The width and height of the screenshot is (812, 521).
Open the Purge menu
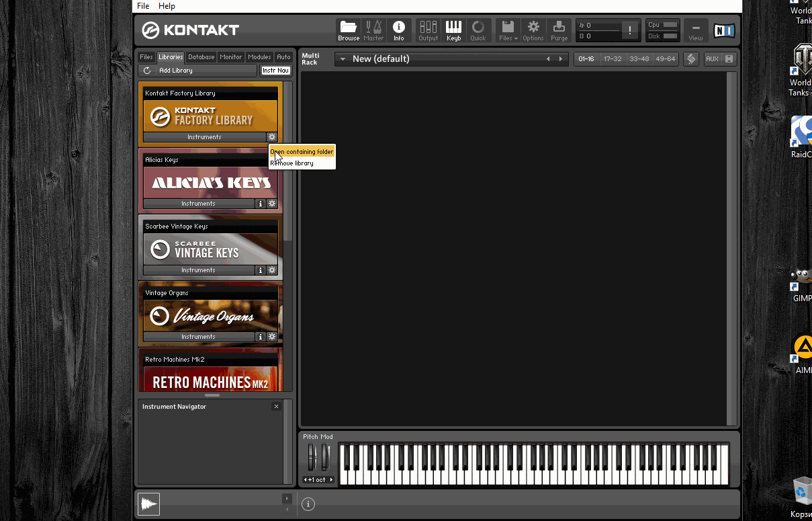559,30
